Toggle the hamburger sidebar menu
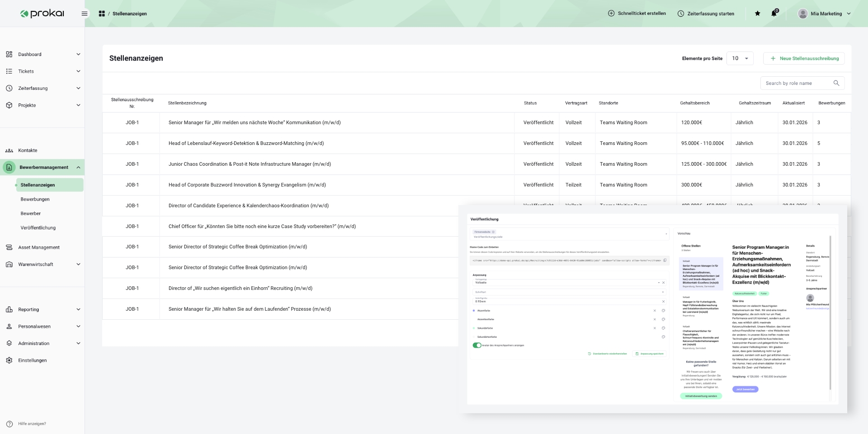 (x=85, y=14)
